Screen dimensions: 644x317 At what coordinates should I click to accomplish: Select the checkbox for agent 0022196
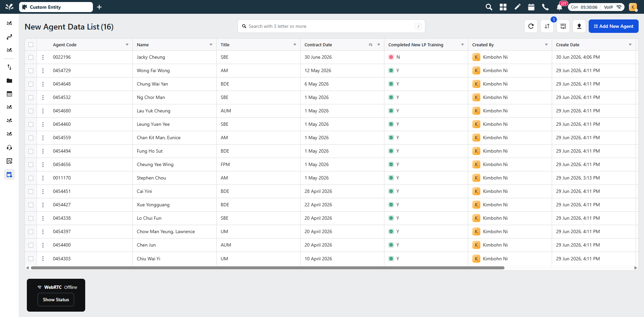click(x=31, y=57)
